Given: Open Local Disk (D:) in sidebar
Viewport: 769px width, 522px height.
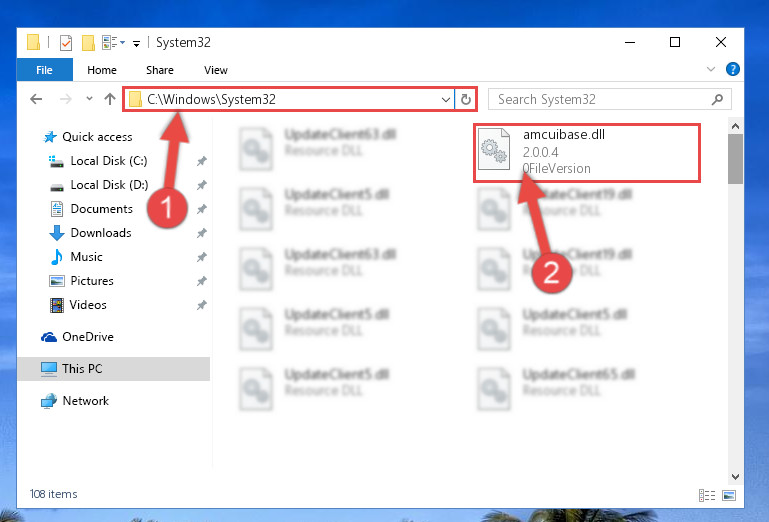Looking at the screenshot, I should pyautogui.click(x=109, y=185).
